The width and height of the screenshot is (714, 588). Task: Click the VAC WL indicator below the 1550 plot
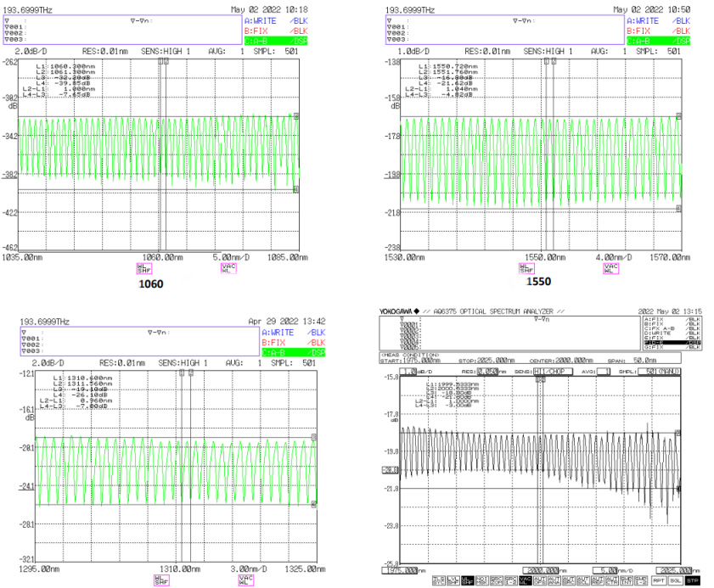click(611, 268)
